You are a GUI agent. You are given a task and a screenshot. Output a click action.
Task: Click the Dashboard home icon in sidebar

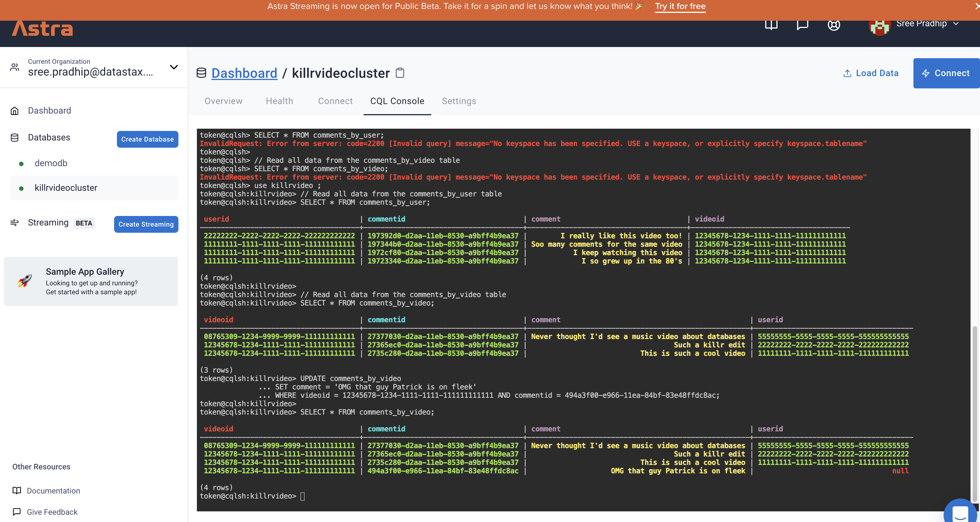coord(15,110)
